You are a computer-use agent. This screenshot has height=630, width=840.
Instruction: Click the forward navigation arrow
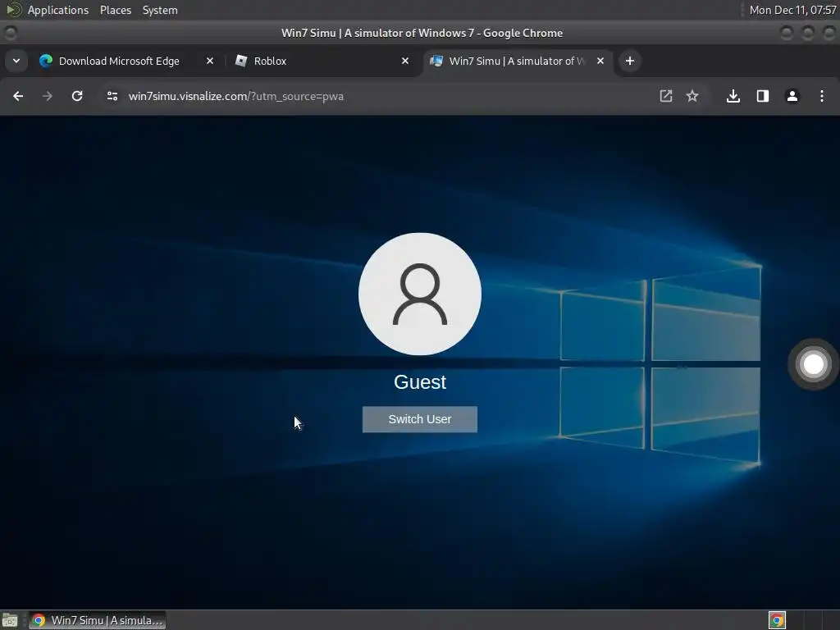click(47, 96)
